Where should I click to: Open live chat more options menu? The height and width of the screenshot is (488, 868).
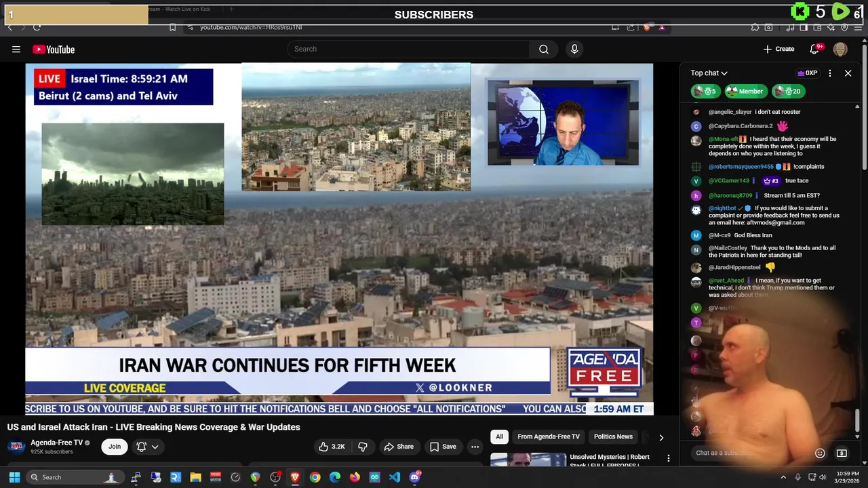click(830, 73)
